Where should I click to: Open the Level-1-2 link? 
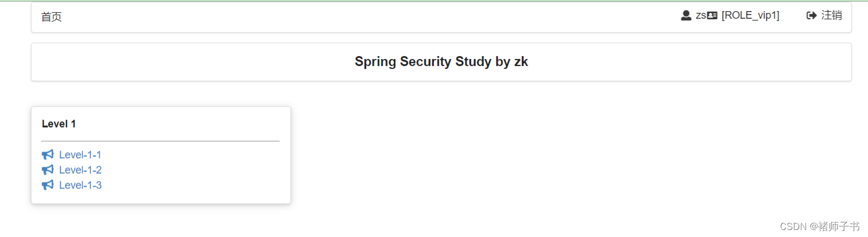tap(80, 170)
